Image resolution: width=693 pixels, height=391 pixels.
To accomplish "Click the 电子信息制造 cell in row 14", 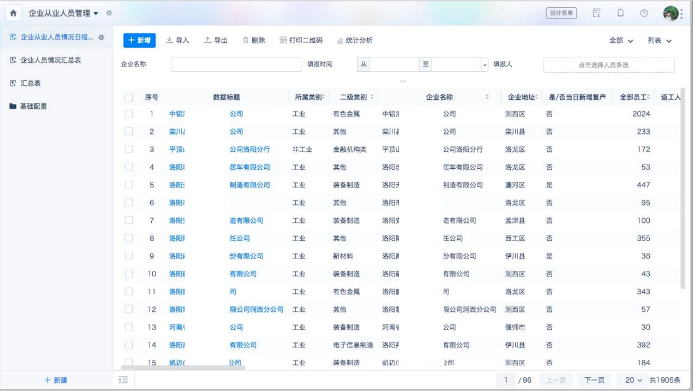I will point(353,345).
